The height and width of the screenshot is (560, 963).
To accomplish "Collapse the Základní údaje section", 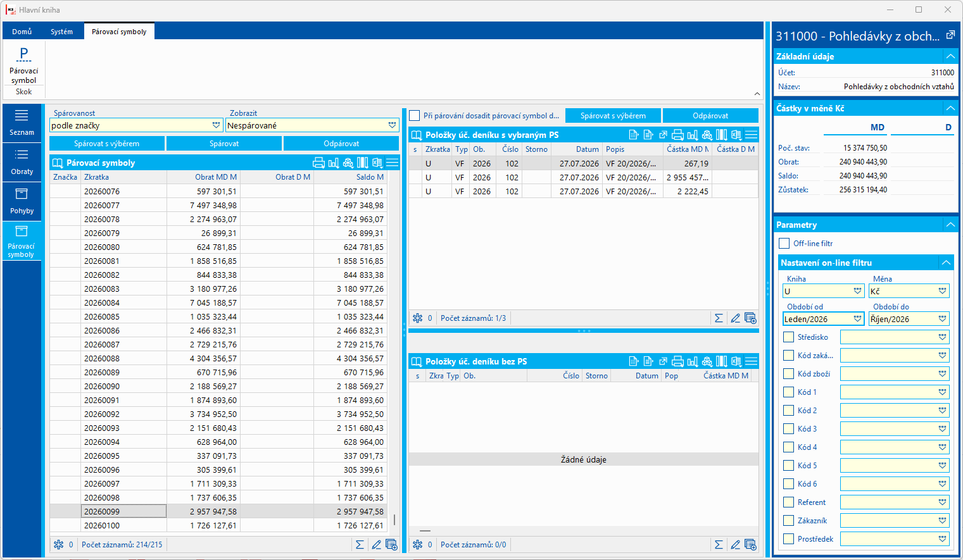I will [950, 56].
